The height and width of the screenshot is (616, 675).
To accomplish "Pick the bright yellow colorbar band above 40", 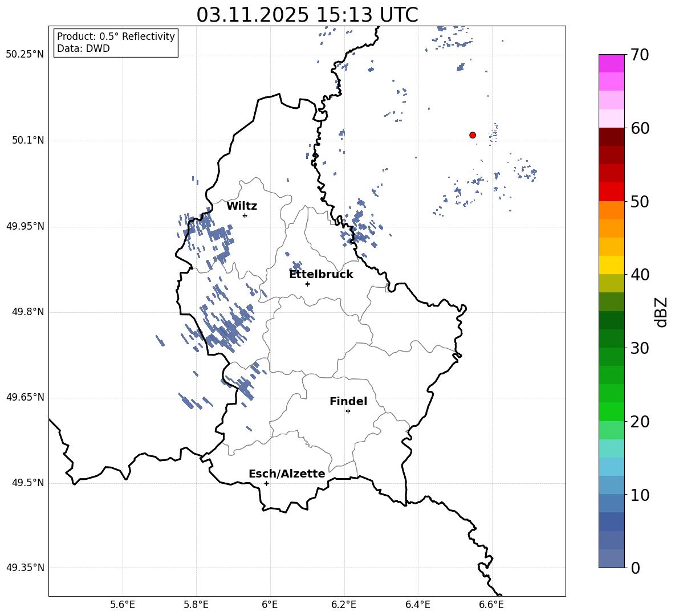I will point(612,265).
